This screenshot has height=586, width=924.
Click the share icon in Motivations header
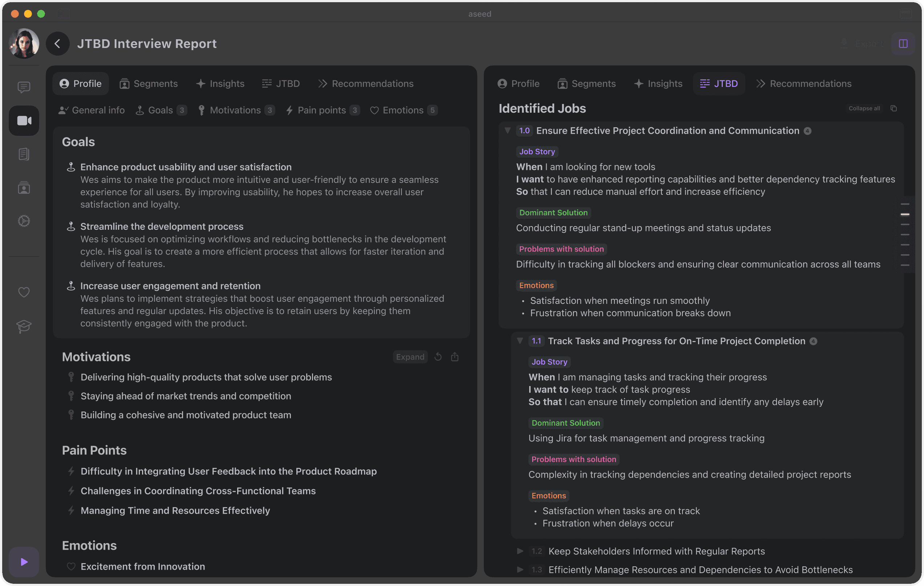[x=455, y=357]
